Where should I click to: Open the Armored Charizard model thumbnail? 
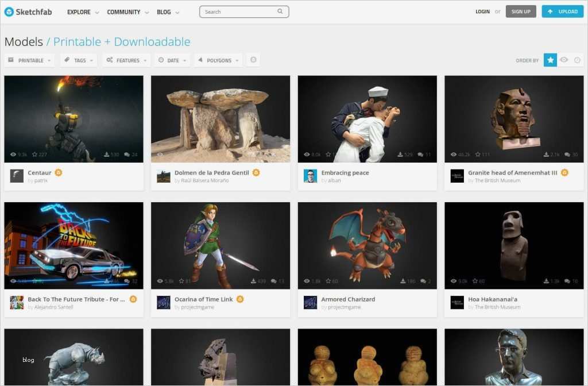coord(367,245)
